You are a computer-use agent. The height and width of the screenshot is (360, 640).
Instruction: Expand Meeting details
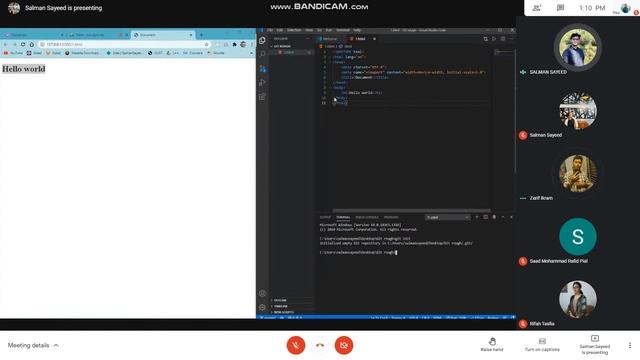pyautogui.click(x=33, y=345)
